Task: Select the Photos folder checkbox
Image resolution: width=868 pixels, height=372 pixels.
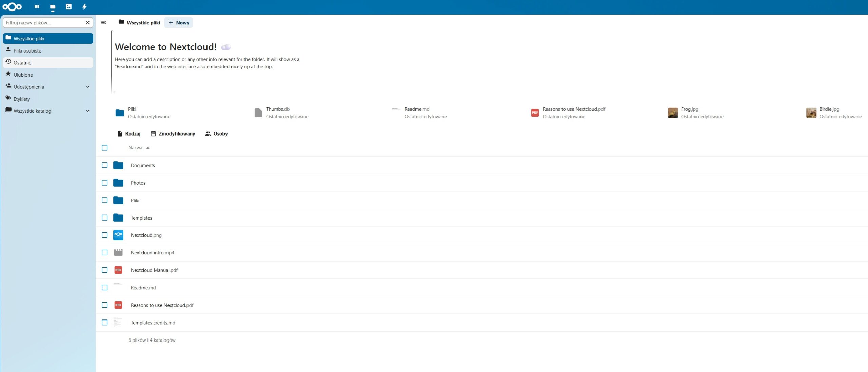Action: pyautogui.click(x=105, y=183)
